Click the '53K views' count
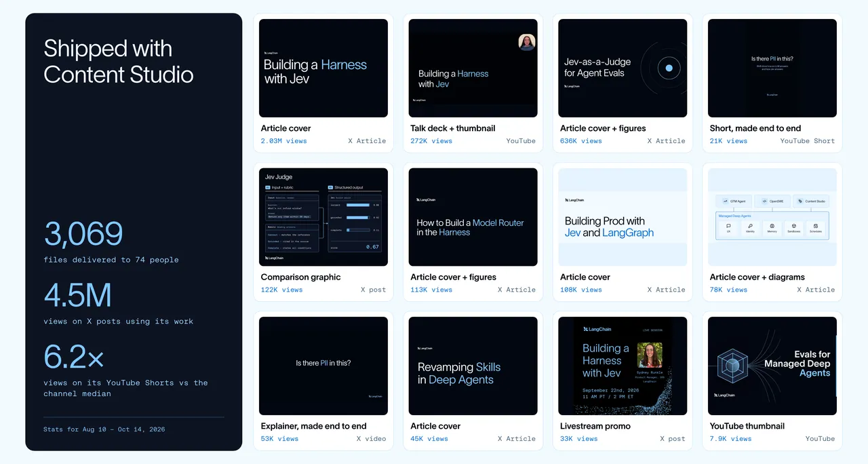868x464 pixels. tap(279, 439)
